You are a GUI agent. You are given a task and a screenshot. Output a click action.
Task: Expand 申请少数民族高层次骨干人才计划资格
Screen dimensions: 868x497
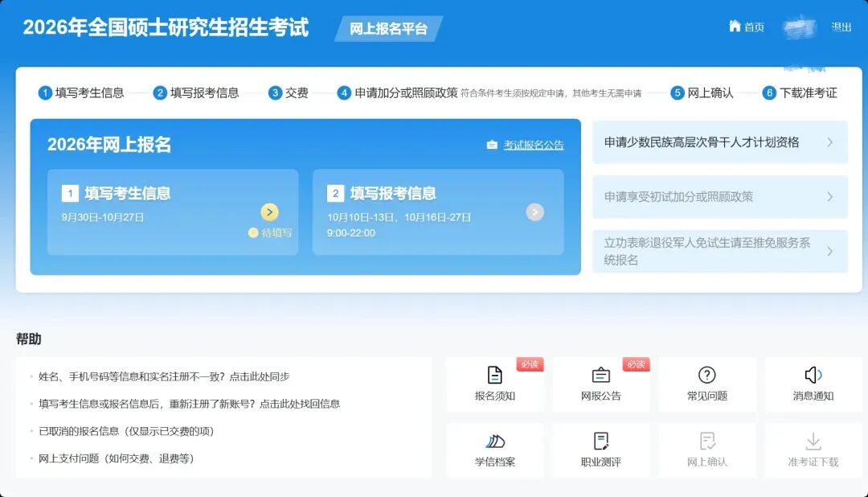tap(719, 142)
